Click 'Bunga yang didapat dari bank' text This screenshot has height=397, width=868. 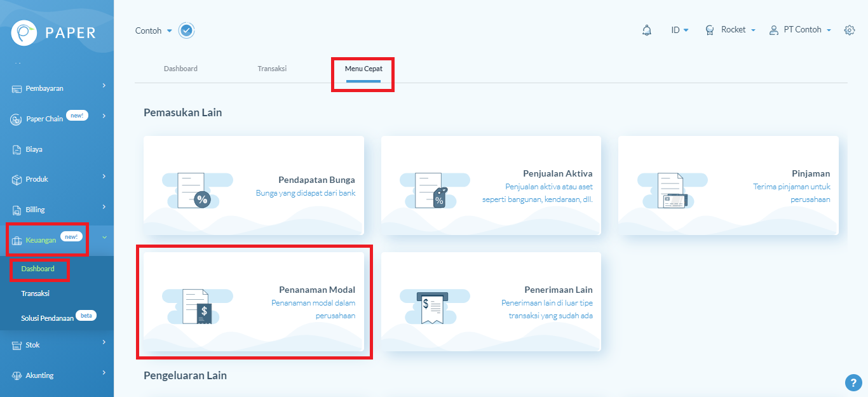tap(306, 192)
